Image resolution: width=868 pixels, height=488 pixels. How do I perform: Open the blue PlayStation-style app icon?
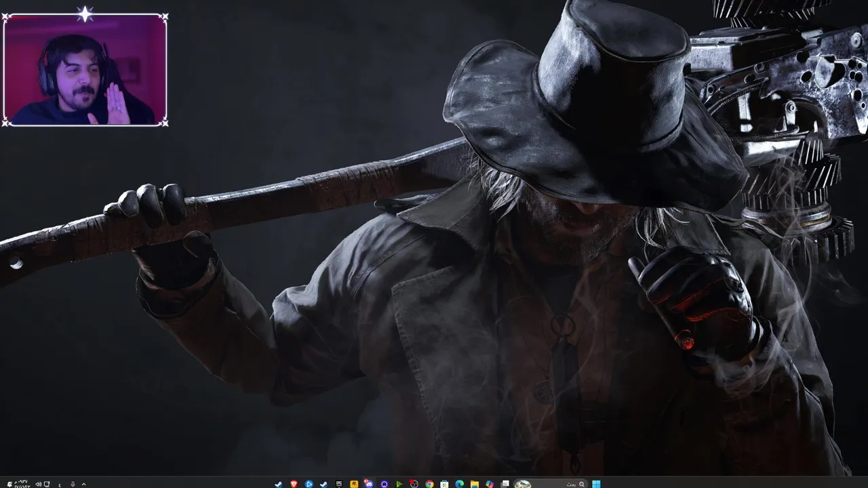309,484
